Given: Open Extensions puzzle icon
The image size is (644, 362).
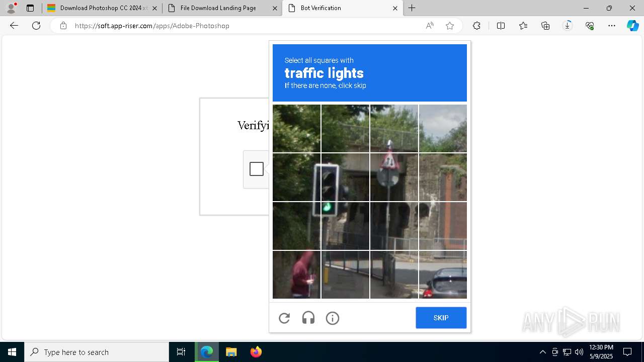Looking at the screenshot, I should (476, 26).
